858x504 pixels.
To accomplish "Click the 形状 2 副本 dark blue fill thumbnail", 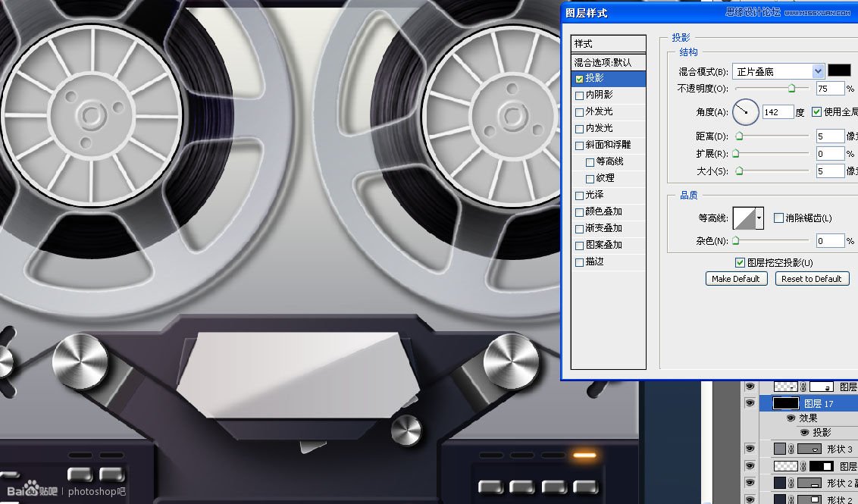I will tap(780, 484).
